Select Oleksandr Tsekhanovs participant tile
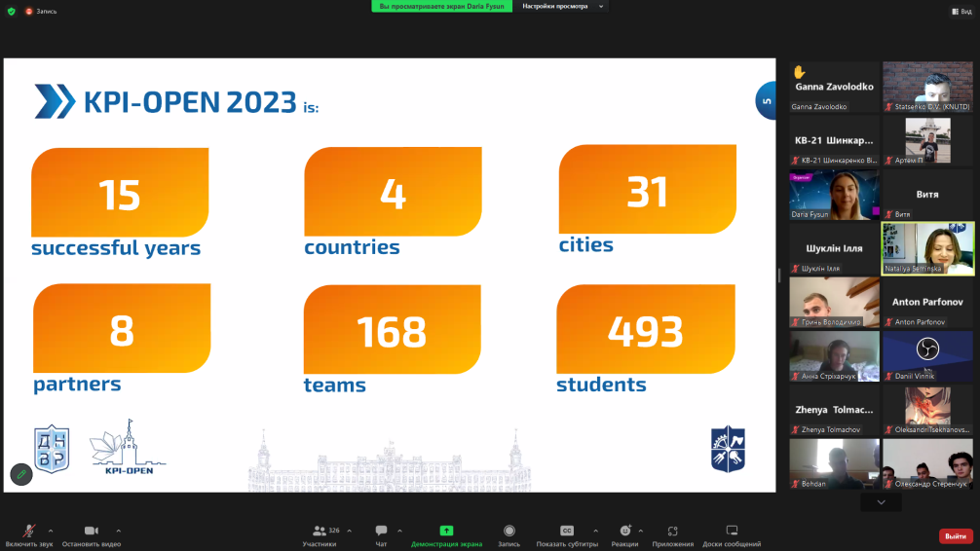 927,410
